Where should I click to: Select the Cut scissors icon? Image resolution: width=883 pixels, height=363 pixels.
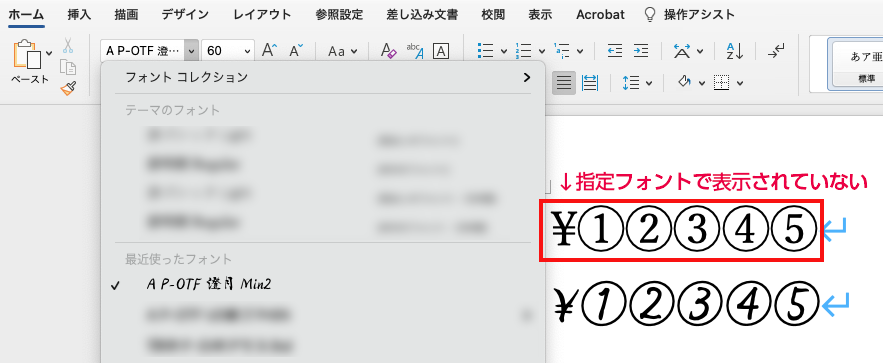pyautogui.click(x=68, y=45)
